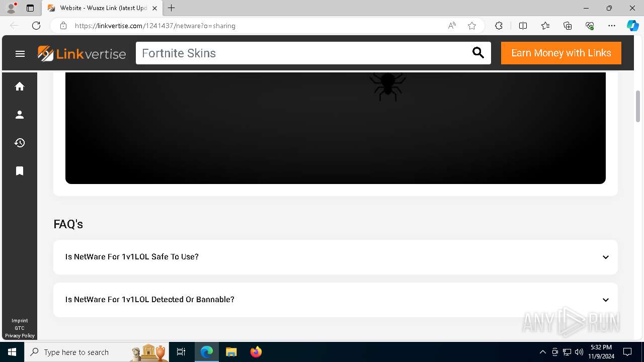The width and height of the screenshot is (644, 362).
Task: Open Copilot sidebar
Action: coord(632,26)
